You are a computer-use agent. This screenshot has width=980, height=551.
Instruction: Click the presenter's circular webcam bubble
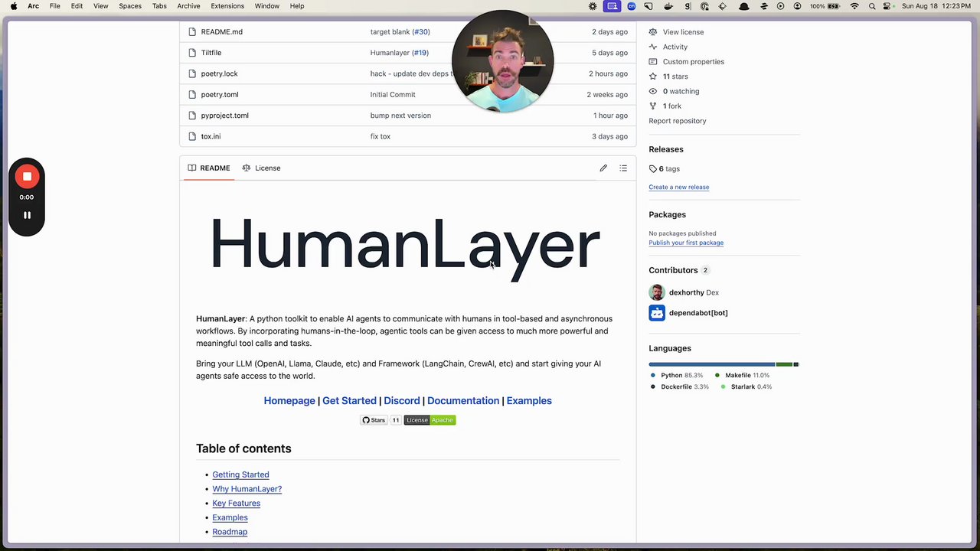click(503, 61)
